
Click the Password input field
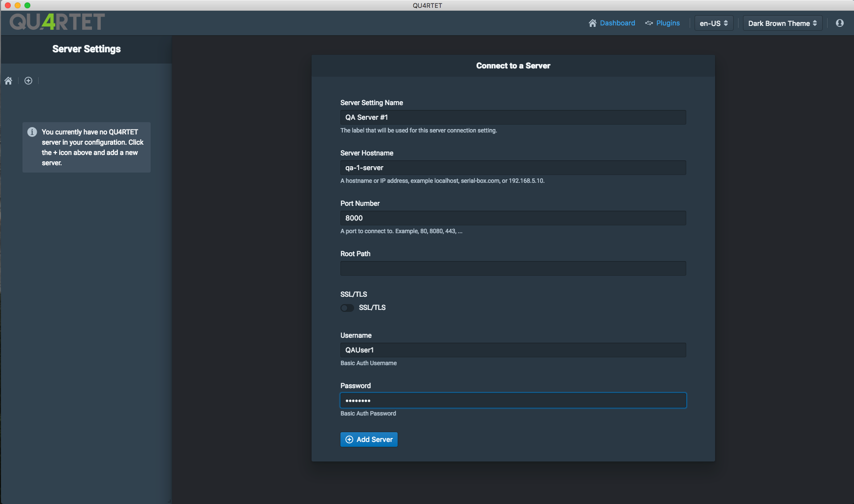[x=513, y=400]
